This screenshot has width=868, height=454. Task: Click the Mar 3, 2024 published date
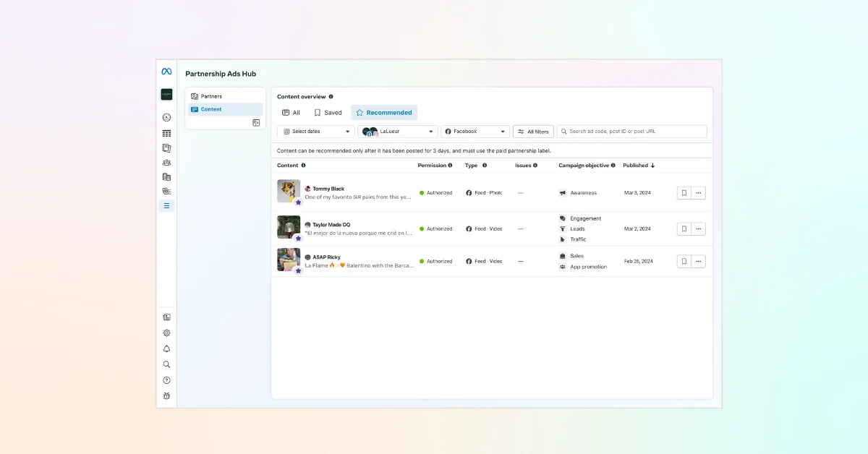tap(637, 193)
